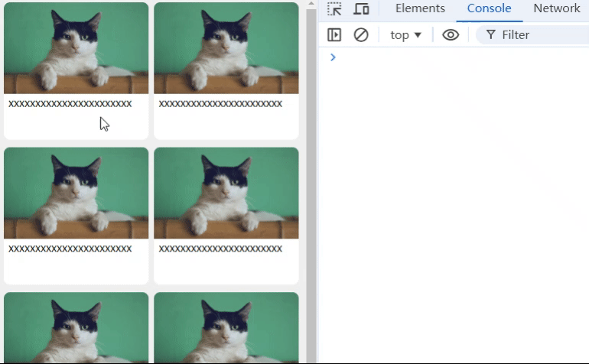Open the top JavaScript context dropdown
This screenshot has width=589, height=364.
click(x=405, y=35)
